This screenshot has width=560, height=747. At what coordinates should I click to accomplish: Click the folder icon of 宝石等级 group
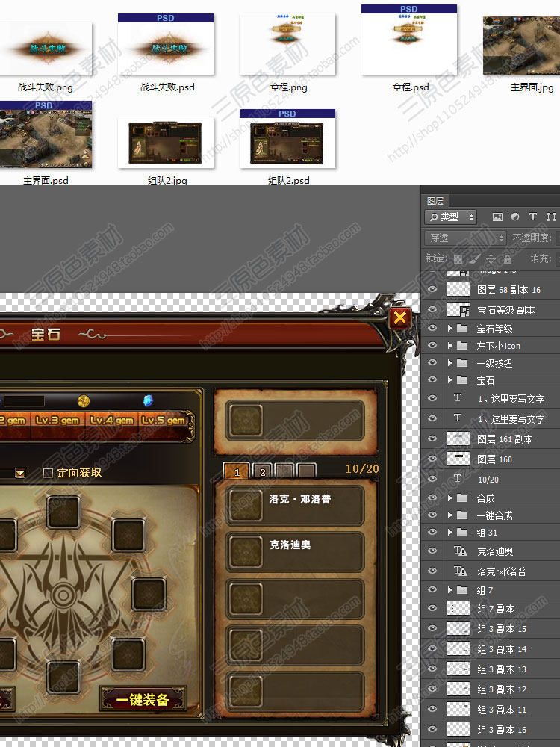pos(462,328)
